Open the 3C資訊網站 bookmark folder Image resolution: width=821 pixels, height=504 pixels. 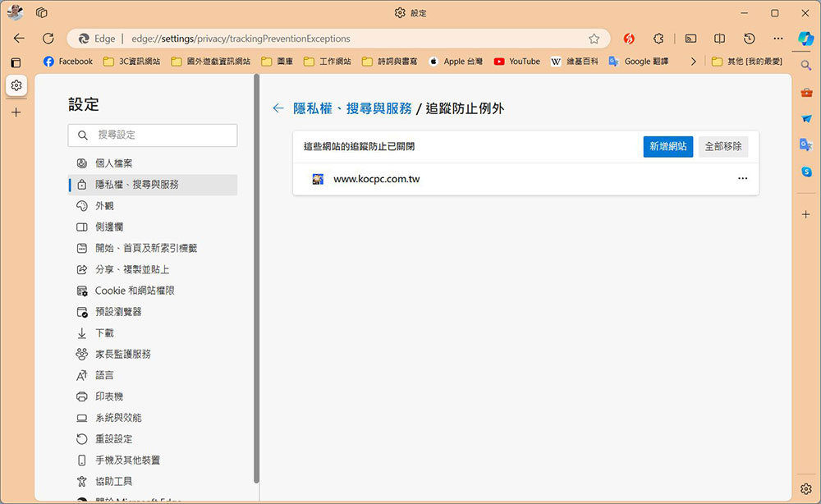[132, 62]
